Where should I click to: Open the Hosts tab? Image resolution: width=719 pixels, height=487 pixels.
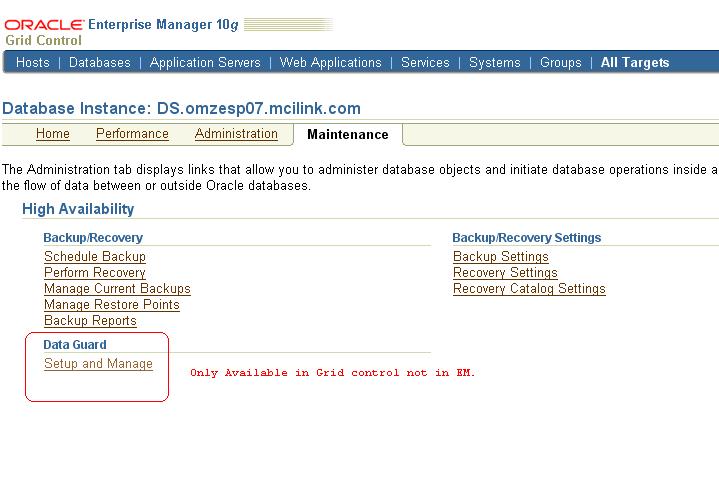pos(33,62)
